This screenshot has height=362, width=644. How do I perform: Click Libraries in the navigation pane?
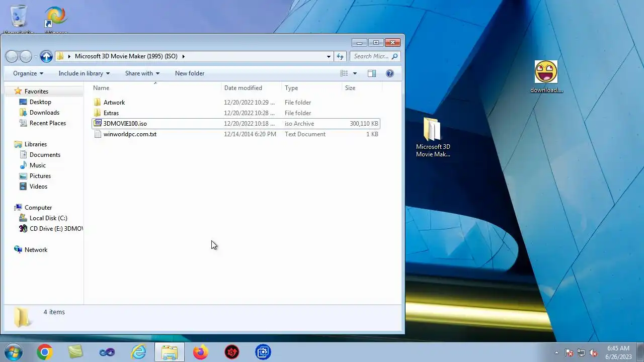pos(36,144)
